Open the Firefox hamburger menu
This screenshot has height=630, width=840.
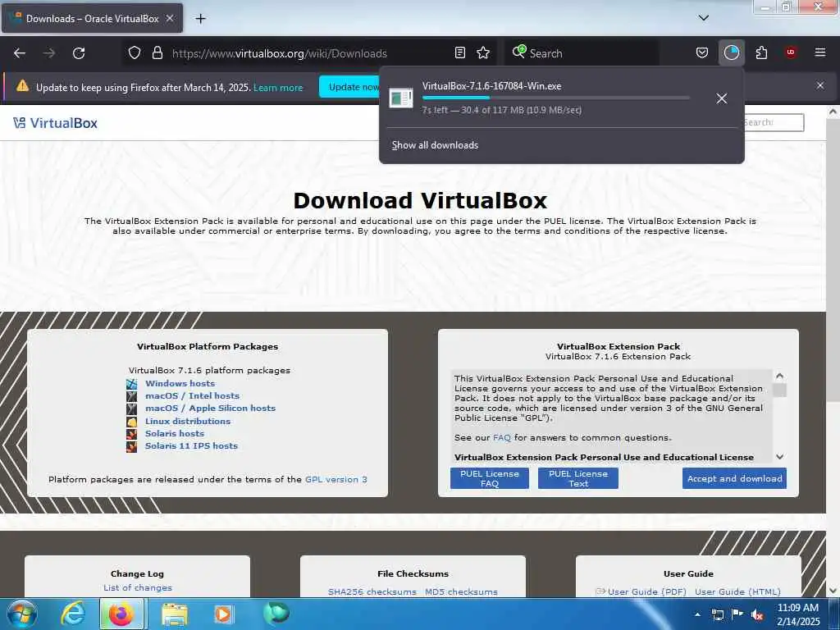pyautogui.click(x=819, y=52)
